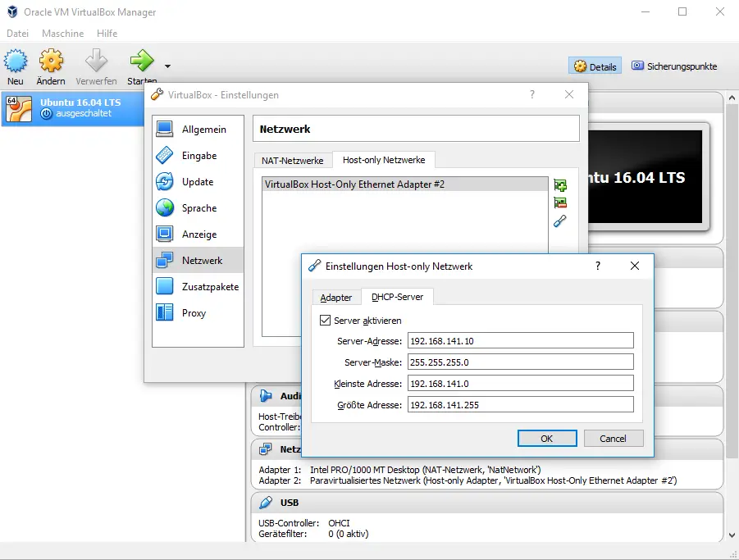
Task: Click the Netzwerk section icon in VM details
Action: coord(266,449)
